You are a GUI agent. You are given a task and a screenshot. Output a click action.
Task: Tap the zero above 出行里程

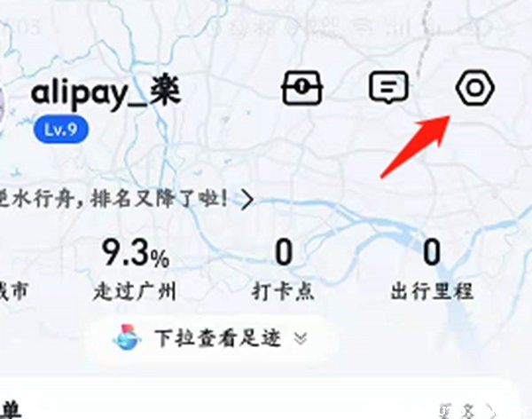pyautogui.click(x=432, y=252)
